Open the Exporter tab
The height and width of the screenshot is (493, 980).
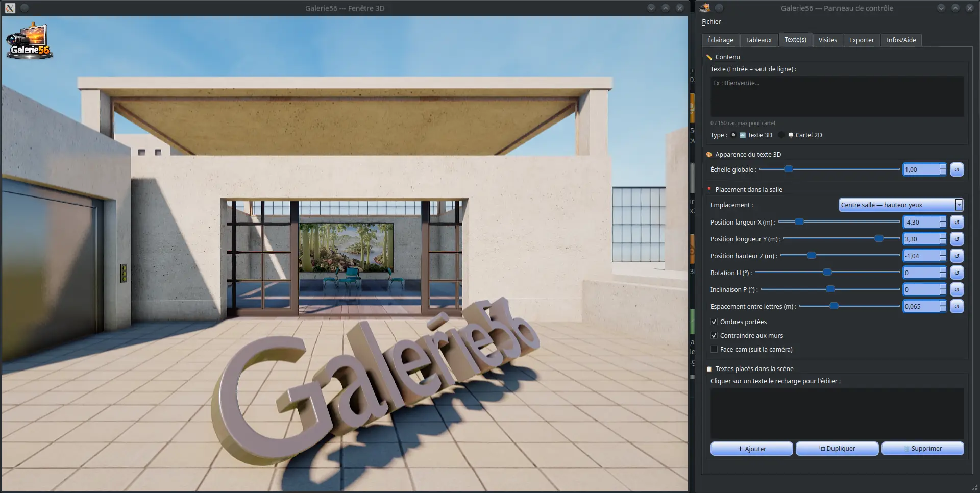point(862,40)
